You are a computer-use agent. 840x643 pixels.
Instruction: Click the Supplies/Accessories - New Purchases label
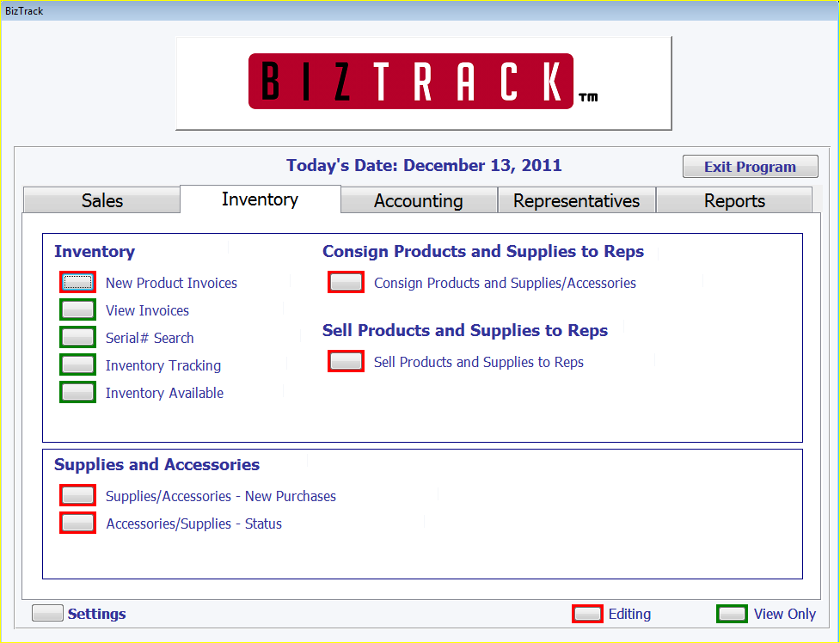click(x=221, y=496)
